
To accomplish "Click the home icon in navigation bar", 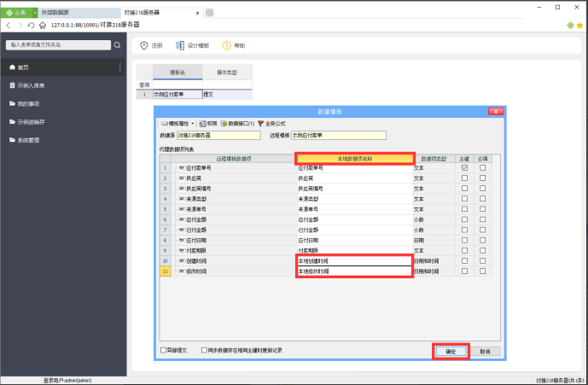I will point(43,25).
